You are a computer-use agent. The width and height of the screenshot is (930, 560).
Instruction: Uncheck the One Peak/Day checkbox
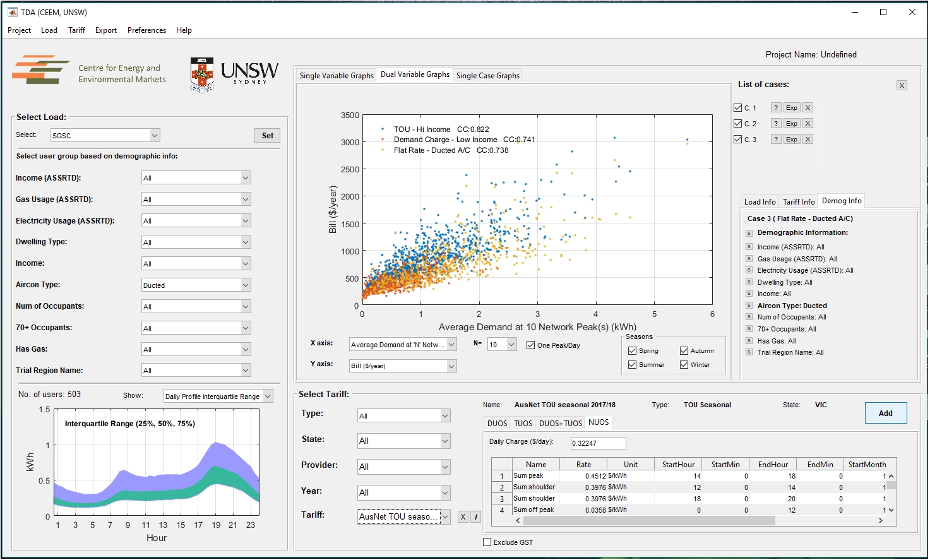point(531,345)
